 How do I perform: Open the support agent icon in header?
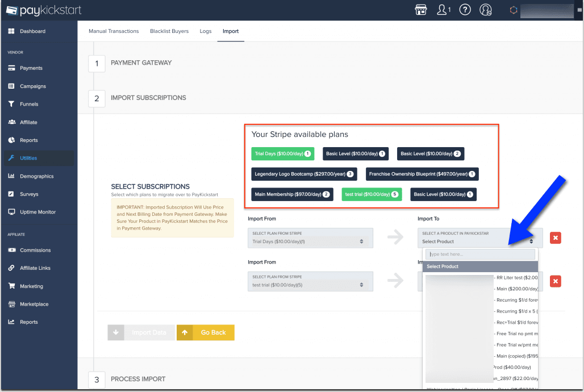(x=486, y=10)
